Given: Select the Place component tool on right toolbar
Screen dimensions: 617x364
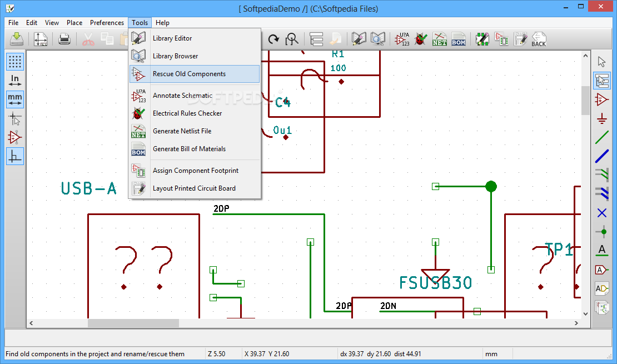Looking at the screenshot, I should pyautogui.click(x=601, y=99).
